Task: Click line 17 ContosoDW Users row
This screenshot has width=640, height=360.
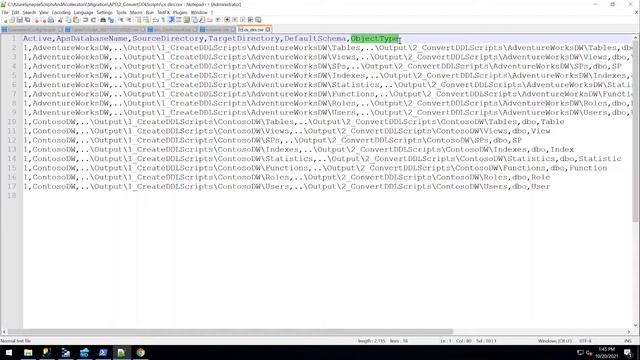Action: point(287,187)
